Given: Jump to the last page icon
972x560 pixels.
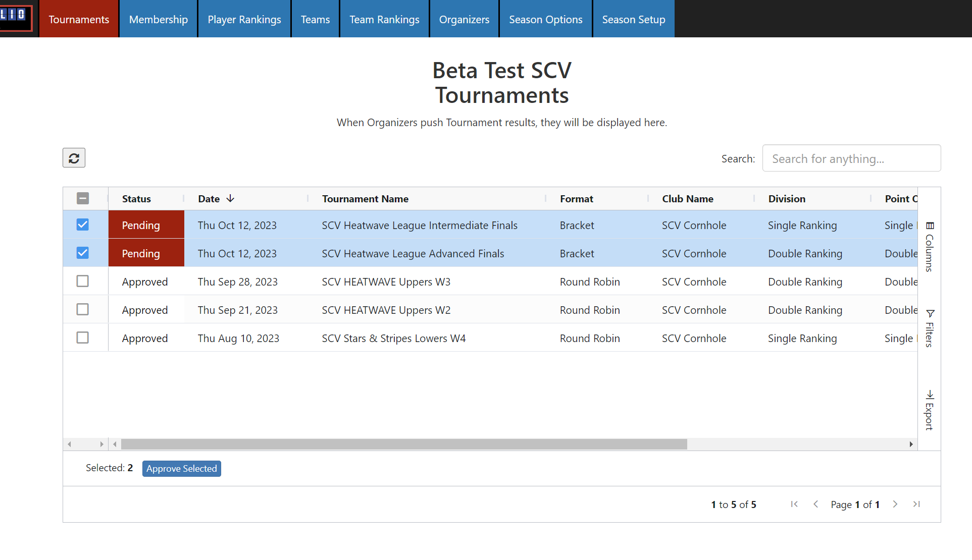Looking at the screenshot, I should (x=916, y=504).
